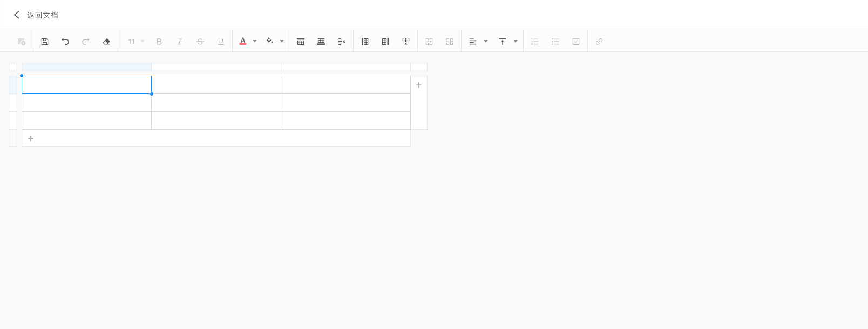Toggle bold formatting
The image size is (868, 329).
159,42
